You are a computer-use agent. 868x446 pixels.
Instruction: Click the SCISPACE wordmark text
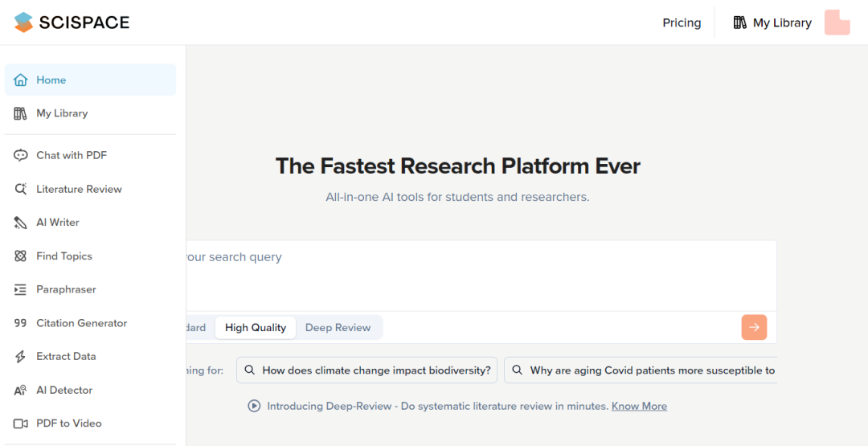tap(84, 23)
